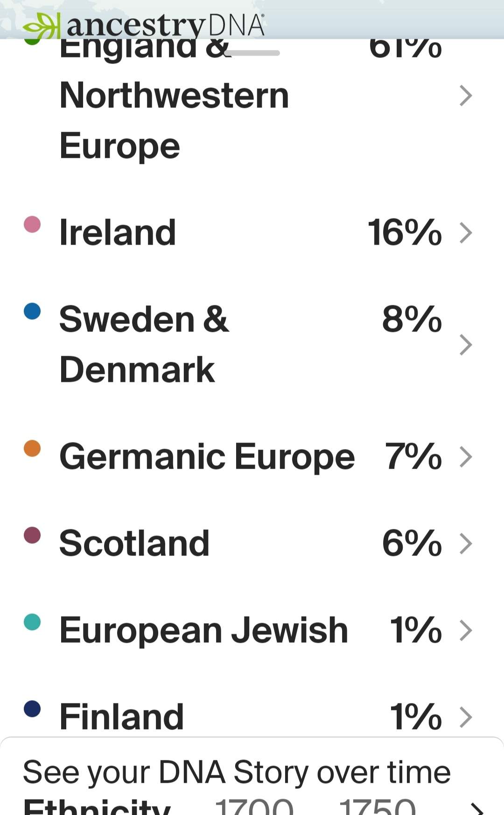The width and height of the screenshot is (504, 815).
Task: Tap the teal European Jewish dot
Action: tap(32, 622)
